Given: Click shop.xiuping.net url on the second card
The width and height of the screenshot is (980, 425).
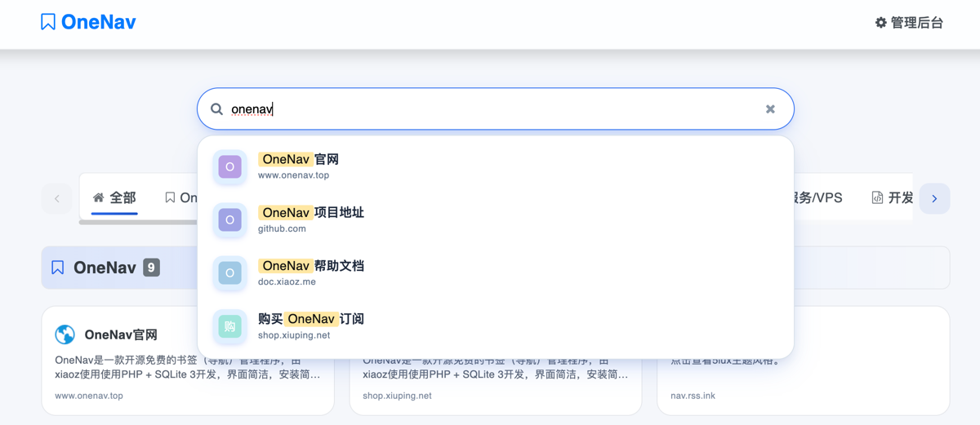Looking at the screenshot, I should pyautogui.click(x=397, y=396).
